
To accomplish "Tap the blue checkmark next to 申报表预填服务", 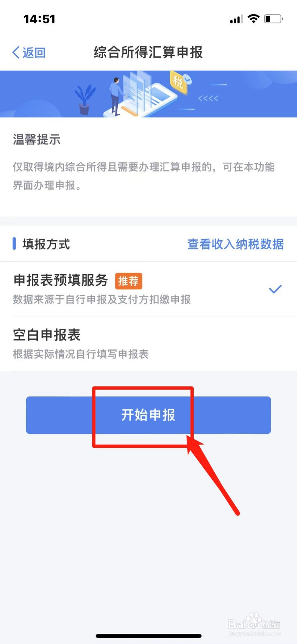I will [275, 289].
